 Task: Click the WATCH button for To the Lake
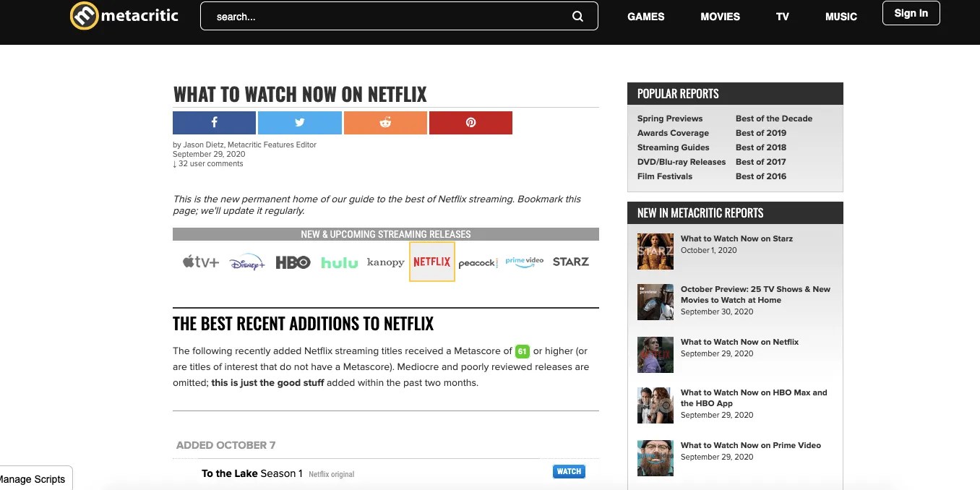tap(569, 471)
